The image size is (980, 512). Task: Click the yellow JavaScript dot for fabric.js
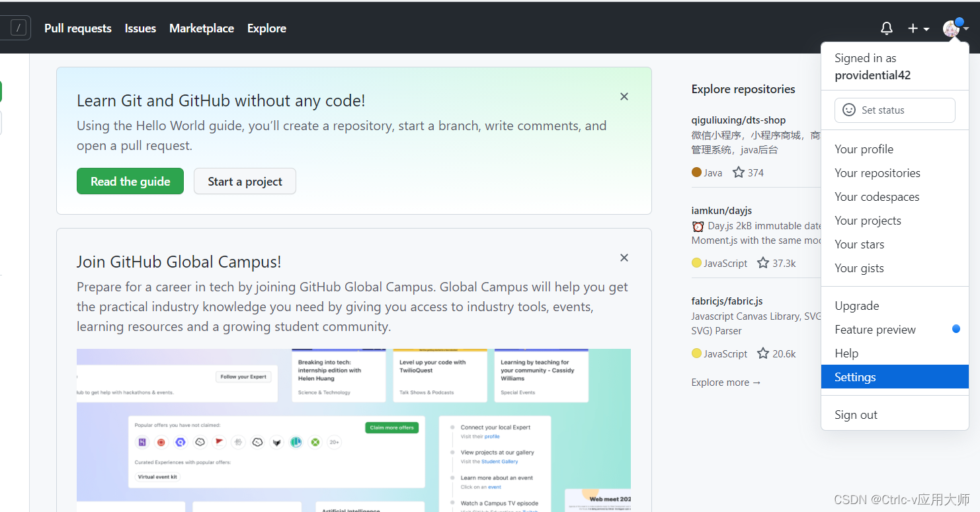click(696, 353)
